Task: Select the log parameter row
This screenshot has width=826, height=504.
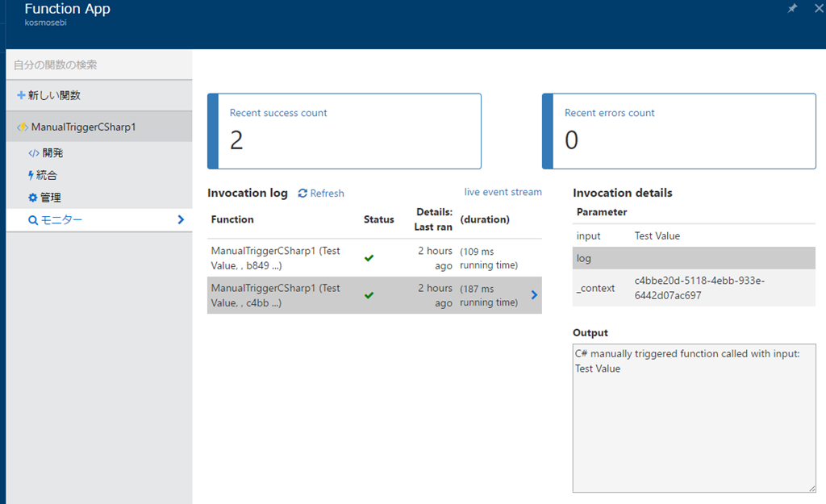Action: pyautogui.click(x=694, y=258)
